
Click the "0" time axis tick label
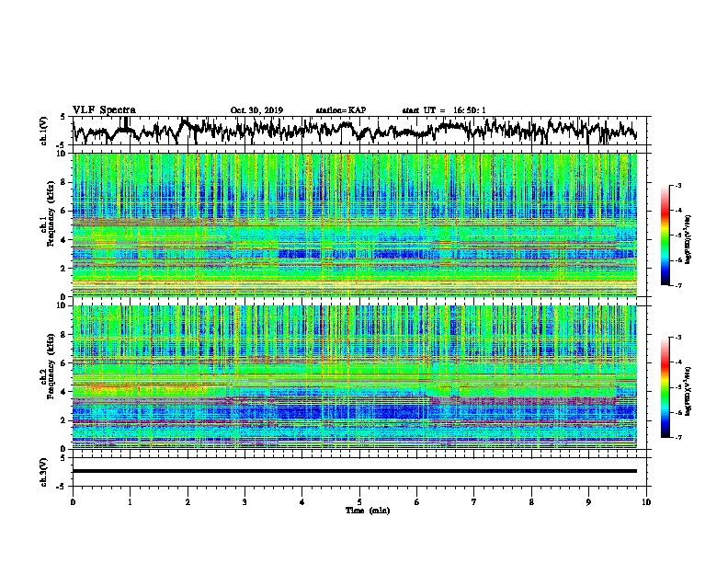[73, 502]
